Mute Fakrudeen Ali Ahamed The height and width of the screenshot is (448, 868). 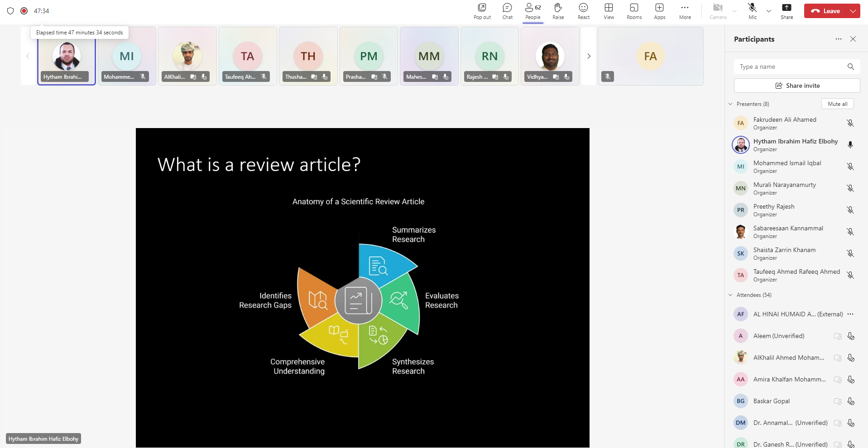coord(850,123)
